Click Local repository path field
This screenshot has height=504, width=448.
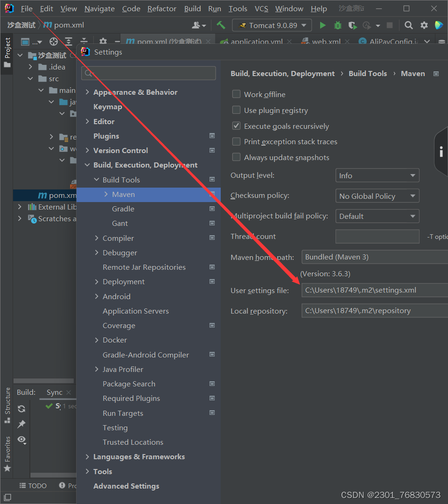375,311
